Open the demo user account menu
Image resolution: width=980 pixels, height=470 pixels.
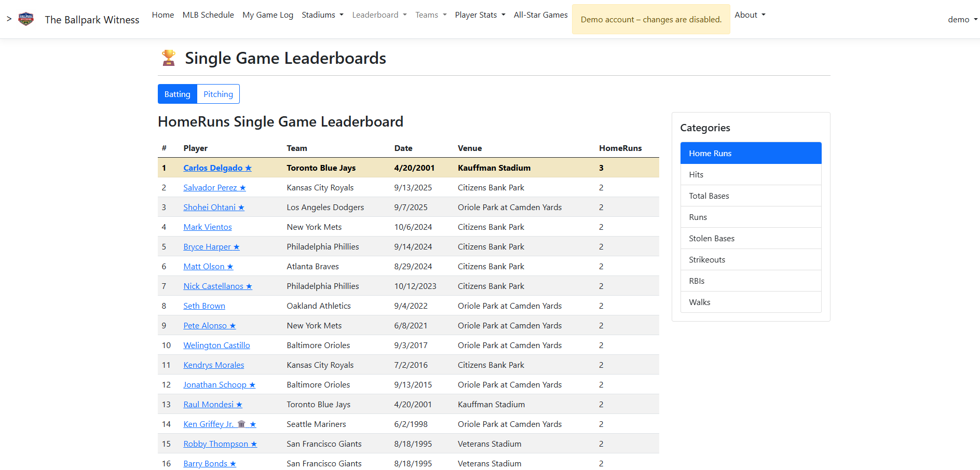coord(962,20)
